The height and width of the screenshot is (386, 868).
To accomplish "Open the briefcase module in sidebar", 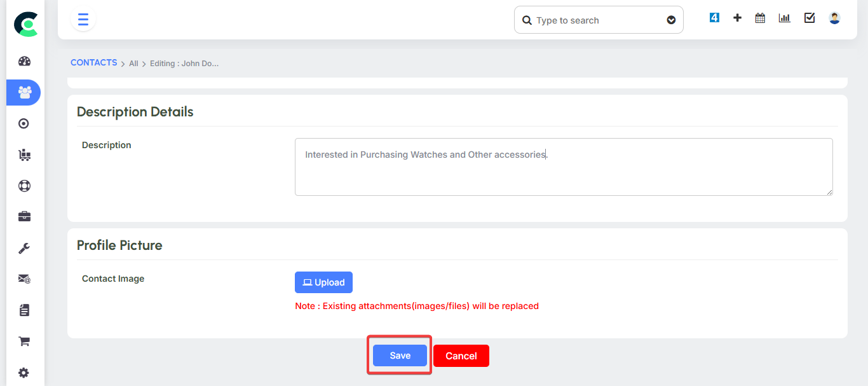I will (x=25, y=217).
